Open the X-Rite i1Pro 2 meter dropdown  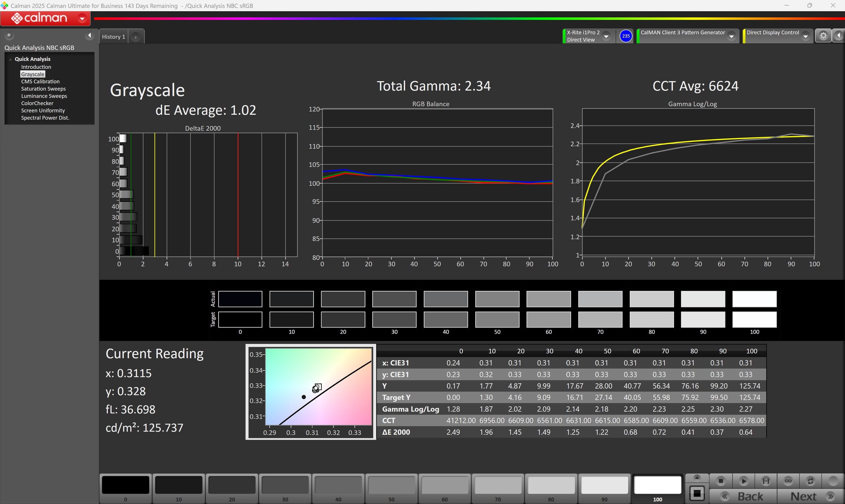point(606,36)
